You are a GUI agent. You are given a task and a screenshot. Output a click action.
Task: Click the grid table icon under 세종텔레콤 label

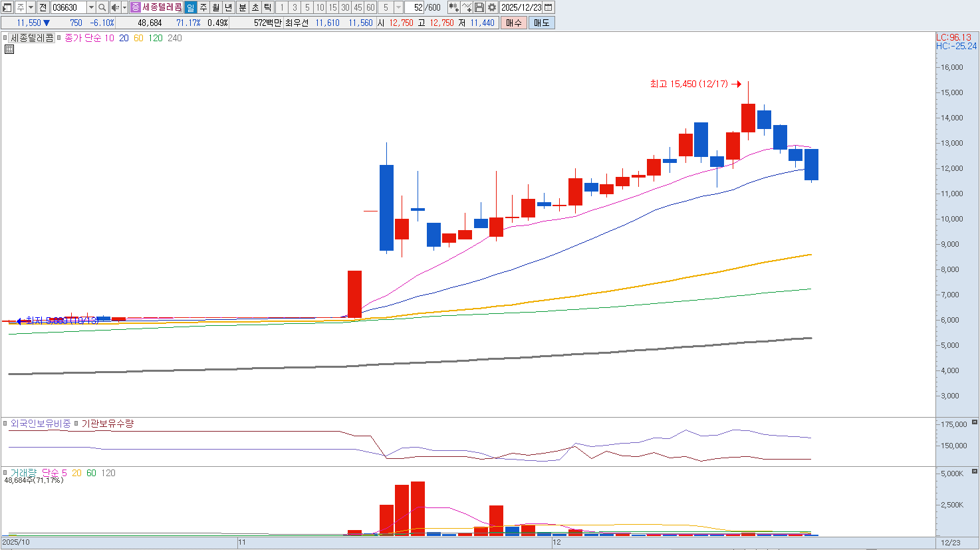(x=9, y=49)
